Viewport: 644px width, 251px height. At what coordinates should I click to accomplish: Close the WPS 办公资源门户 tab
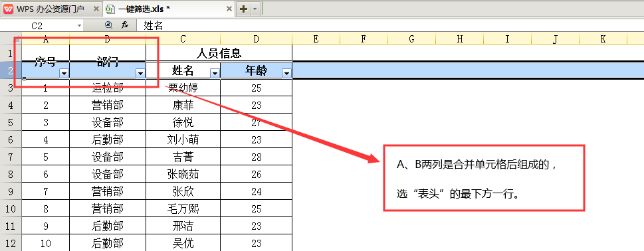(x=96, y=9)
